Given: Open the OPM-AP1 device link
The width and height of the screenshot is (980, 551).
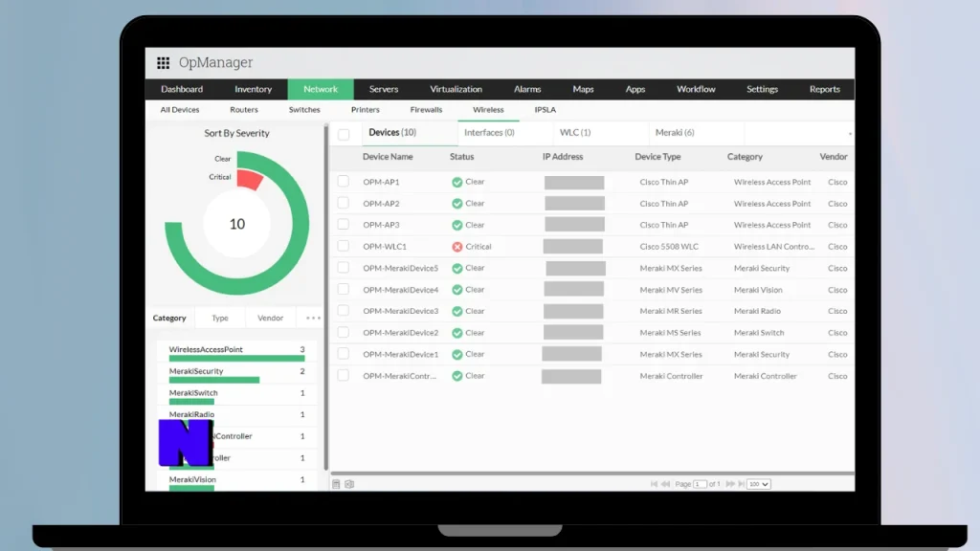Looking at the screenshot, I should click(x=381, y=183).
